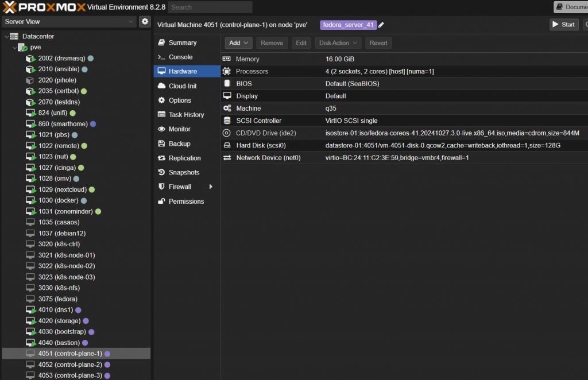Open the Documentation button
Viewport: 588px width, 380px height.
point(571,7)
